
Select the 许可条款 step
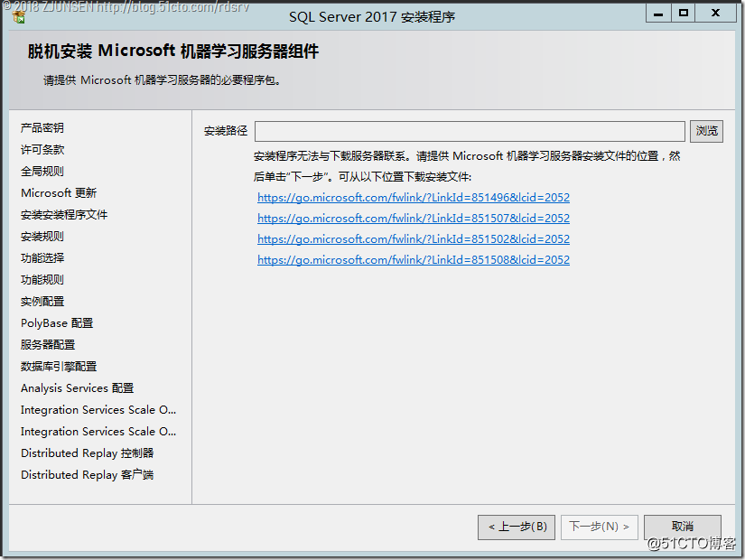(x=42, y=150)
